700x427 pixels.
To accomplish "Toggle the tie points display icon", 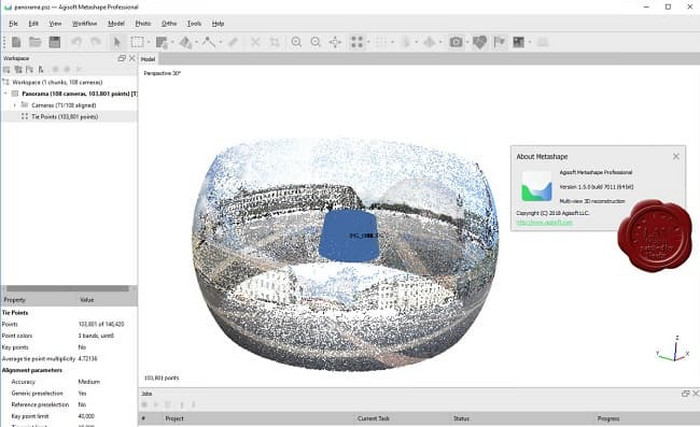I will pos(358,42).
